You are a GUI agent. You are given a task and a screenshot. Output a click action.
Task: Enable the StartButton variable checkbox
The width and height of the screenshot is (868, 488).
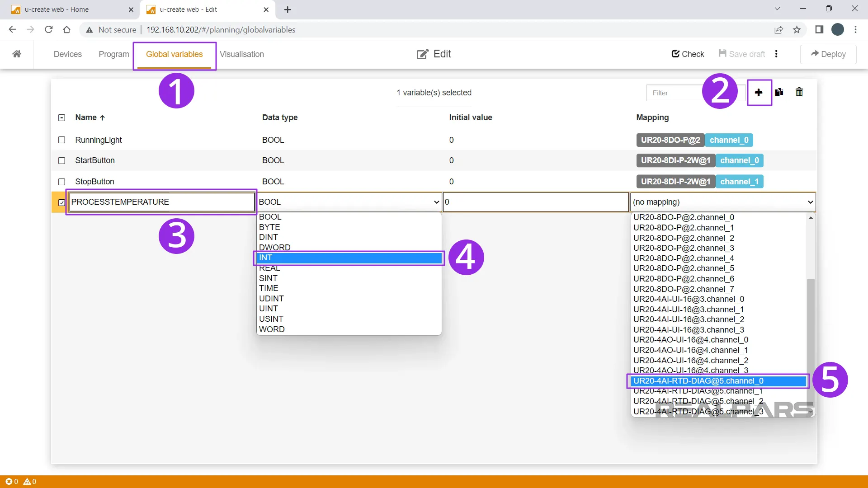point(61,160)
